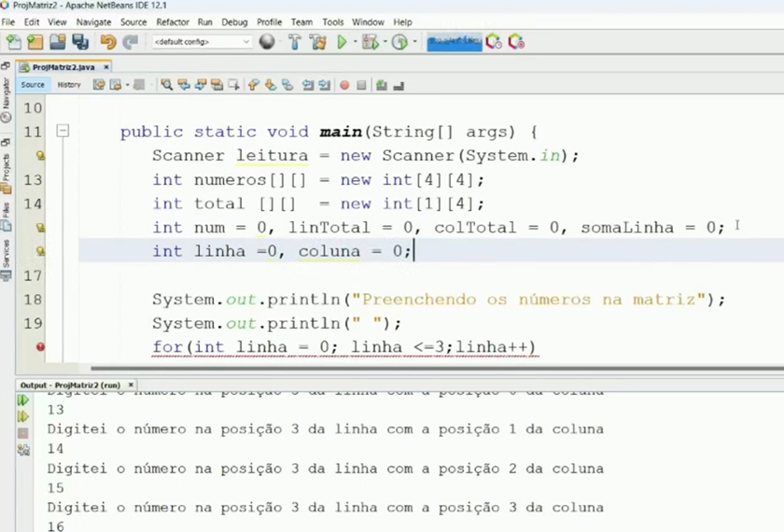Click the Save All icon
Viewport: 784px width, 532px height.
click(x=79, y=42)
